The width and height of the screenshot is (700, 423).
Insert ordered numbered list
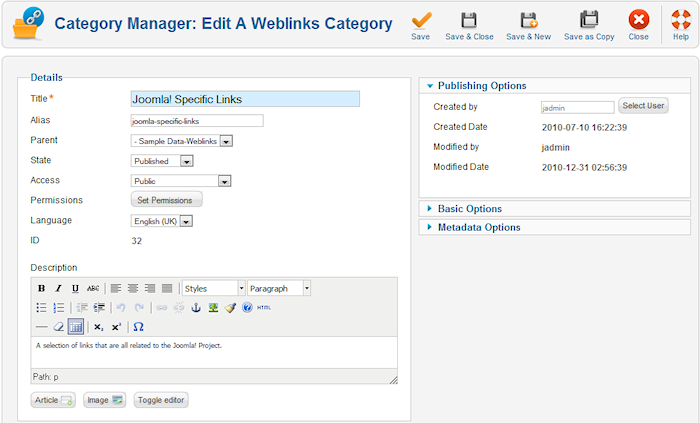point(58,307)
